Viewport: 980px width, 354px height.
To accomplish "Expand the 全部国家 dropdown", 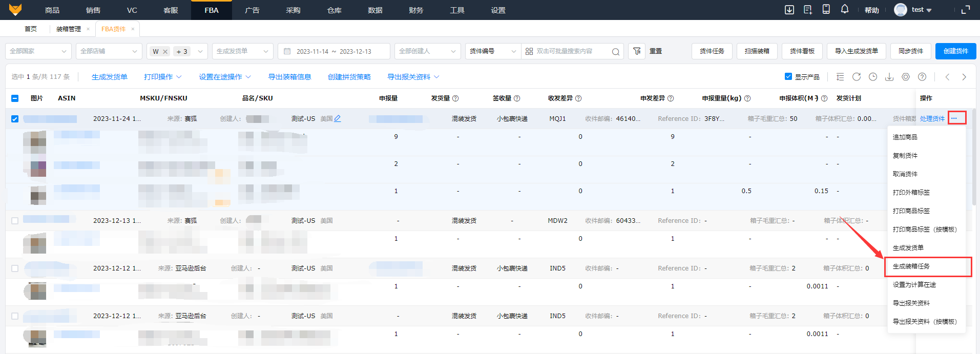I will 38,51.
